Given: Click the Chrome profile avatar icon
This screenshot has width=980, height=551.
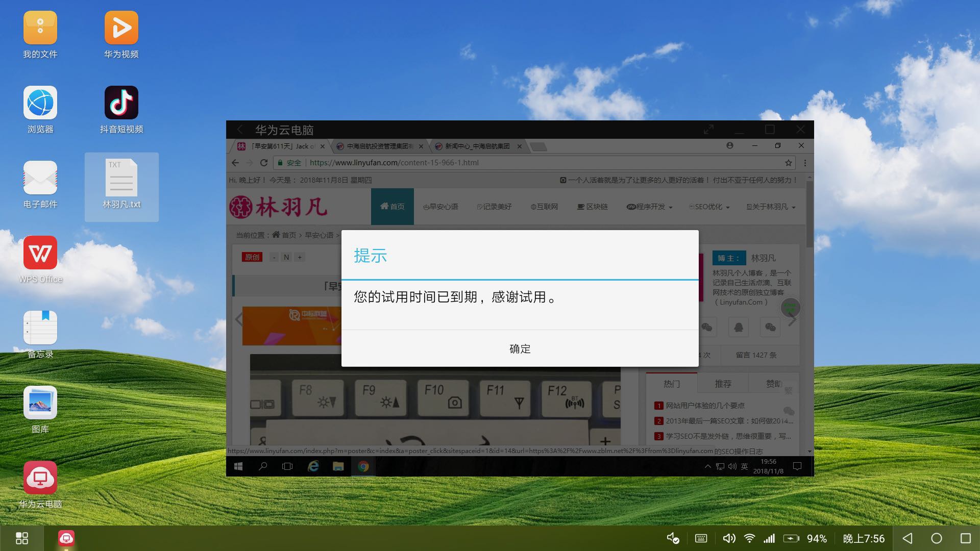Looking at the screenshot, I should pyautogui.click(x=730, y=145).
